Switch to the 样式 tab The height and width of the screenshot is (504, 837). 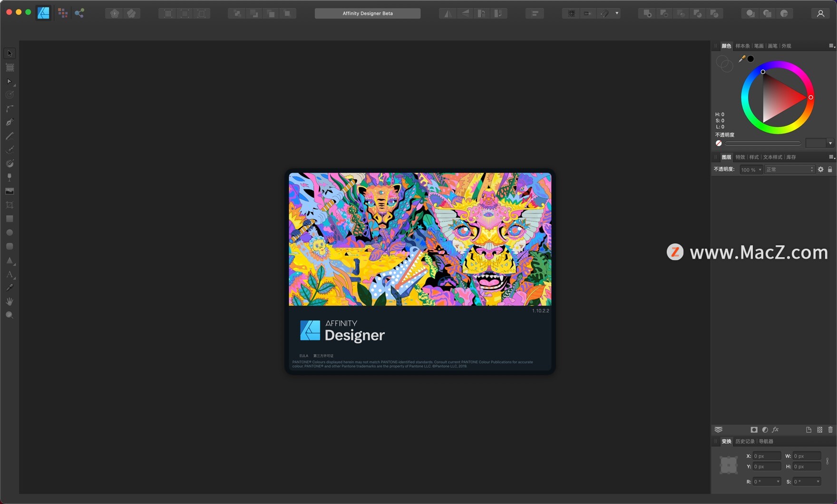(x=754, y=157)
